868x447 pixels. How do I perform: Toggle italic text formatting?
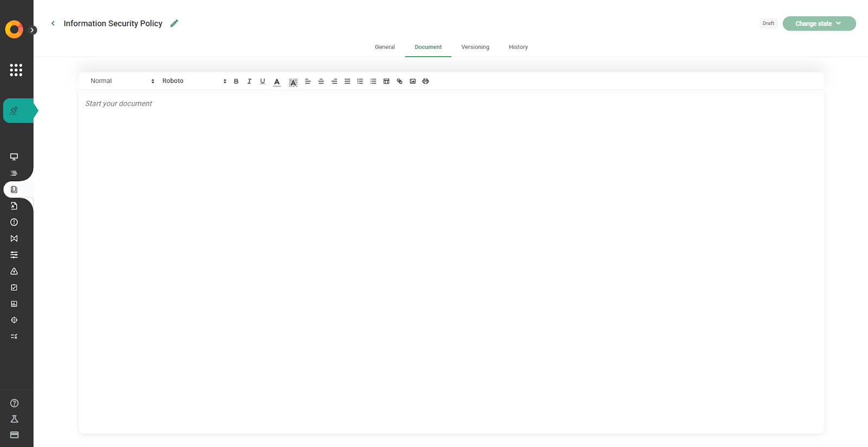point(249,81)
